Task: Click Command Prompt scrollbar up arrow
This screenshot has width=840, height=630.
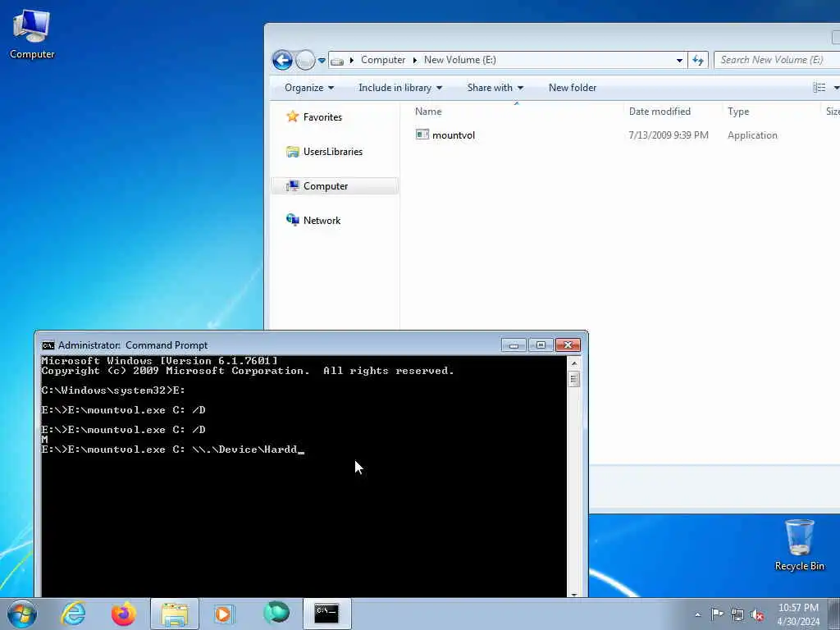Action: coord(574,363)
